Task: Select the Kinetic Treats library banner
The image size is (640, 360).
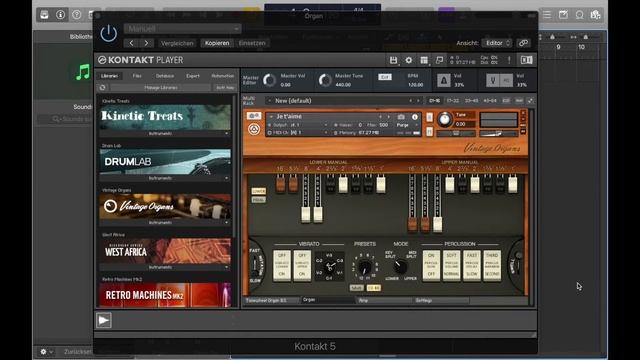Action: [165, 117]
